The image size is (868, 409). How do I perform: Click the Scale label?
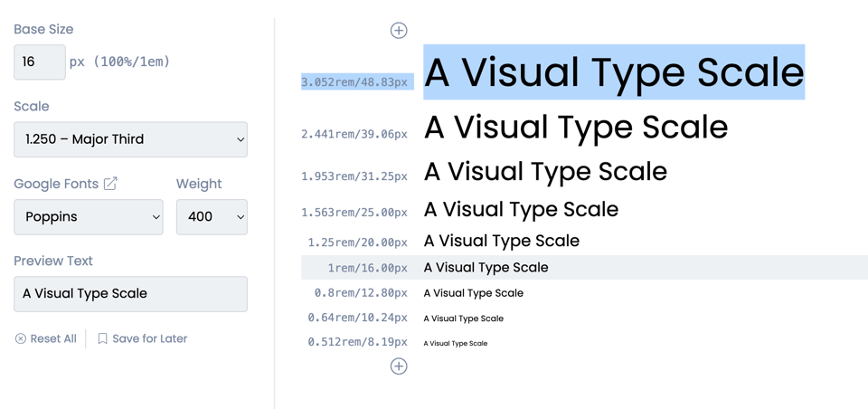click(x=32, y=106)
